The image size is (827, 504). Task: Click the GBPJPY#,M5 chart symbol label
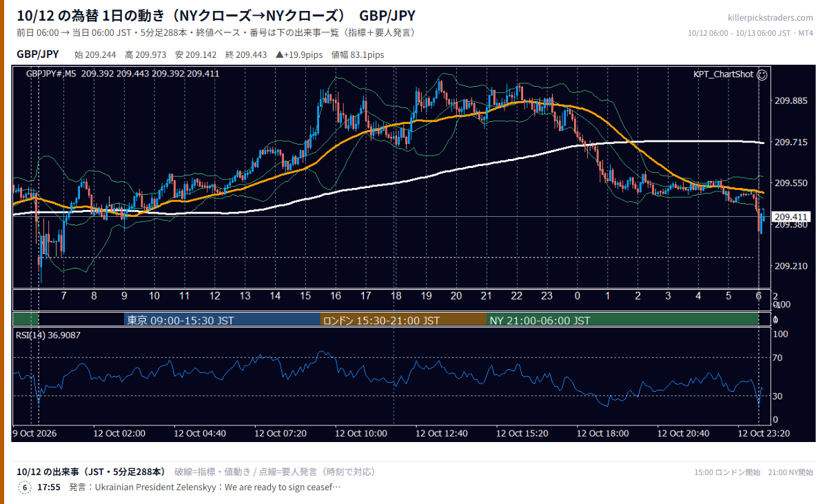(x=51, y=74)
